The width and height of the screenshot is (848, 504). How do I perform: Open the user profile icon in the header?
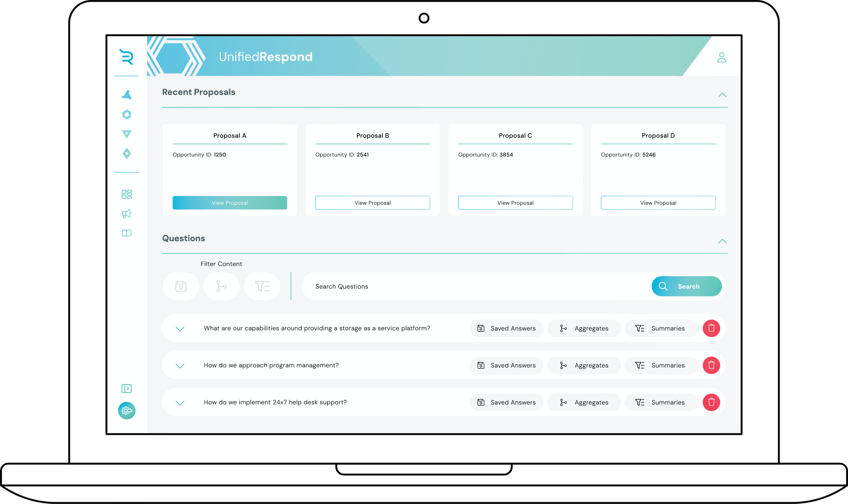[722, 57]
